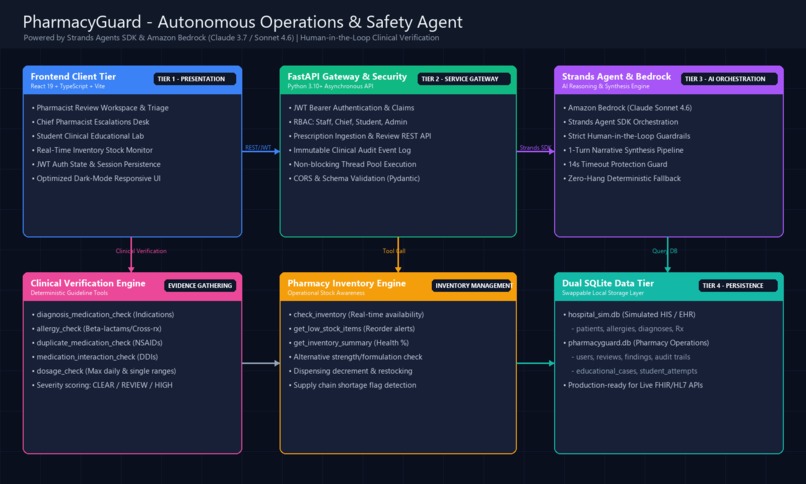Click the TIER 2 - SERVICE GATEWAY badge
This screenshot has height=484, width=806.
(x=464, y=79)
